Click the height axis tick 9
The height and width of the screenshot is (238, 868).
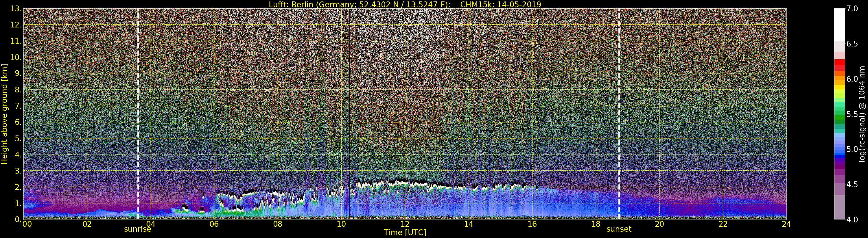pos(18,73)
